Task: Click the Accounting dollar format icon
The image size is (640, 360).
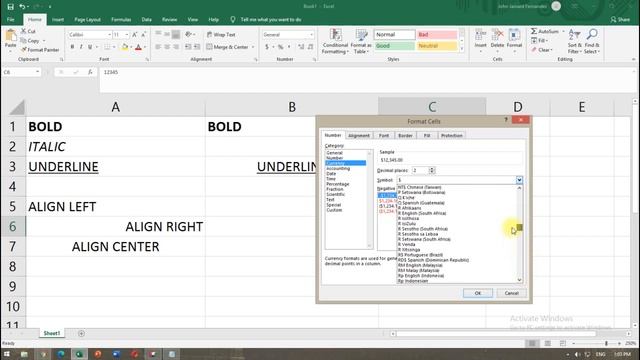Action: tap(267, 47)
